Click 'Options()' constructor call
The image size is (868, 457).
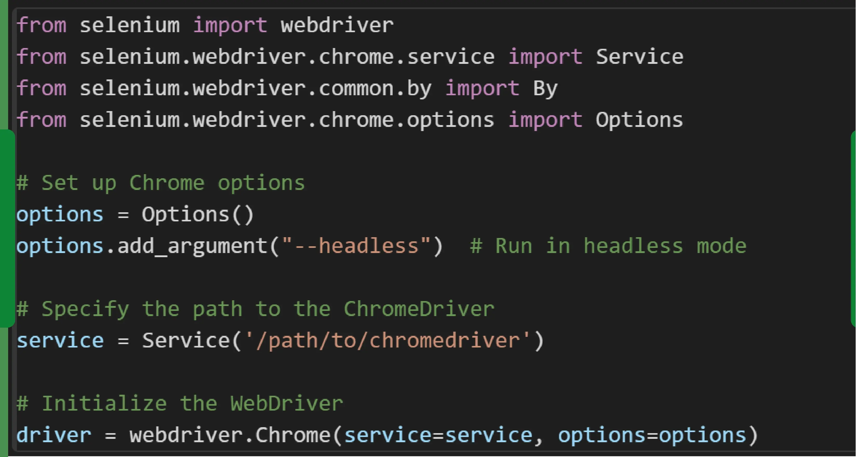click(197, 215)
